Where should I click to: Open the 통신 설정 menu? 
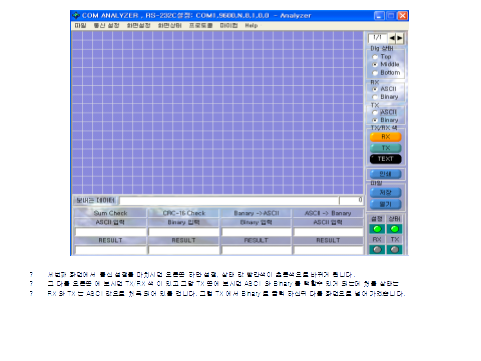(106, 26)
